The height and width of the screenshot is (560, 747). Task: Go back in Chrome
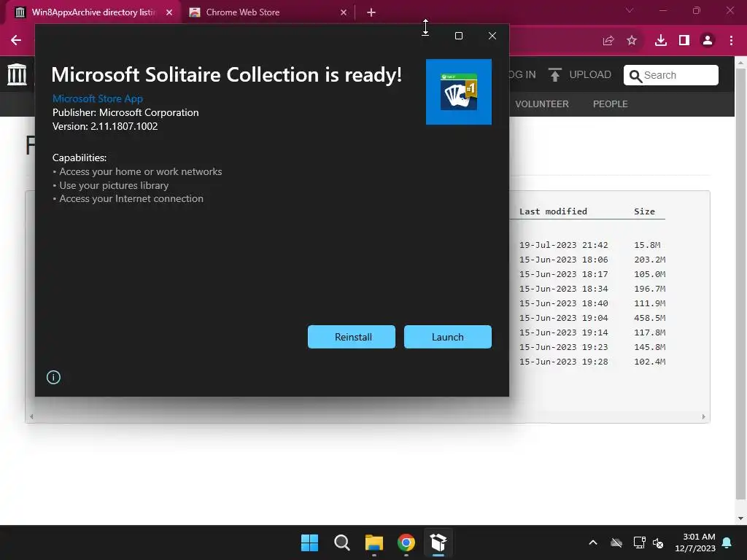click(16, 40)
